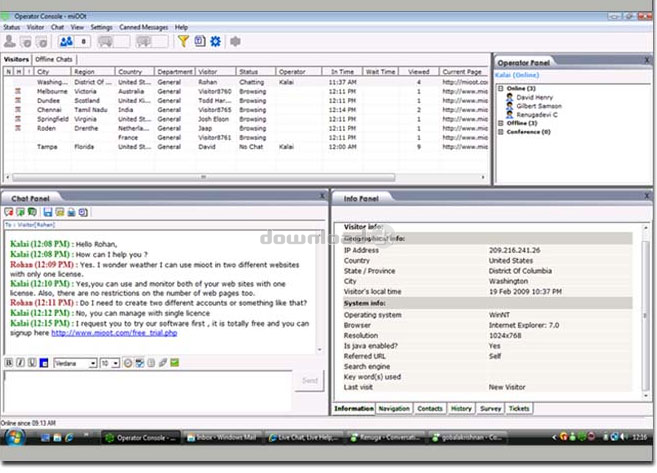The height and width of the screenshot is (473, 657).
Task: Toggle underline text formatting
Action: point(31,362)
